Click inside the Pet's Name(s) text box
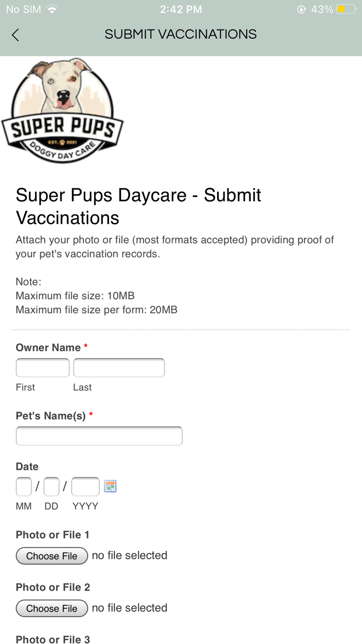This screenshot has height=644, width=362. [x=99, y=435]
